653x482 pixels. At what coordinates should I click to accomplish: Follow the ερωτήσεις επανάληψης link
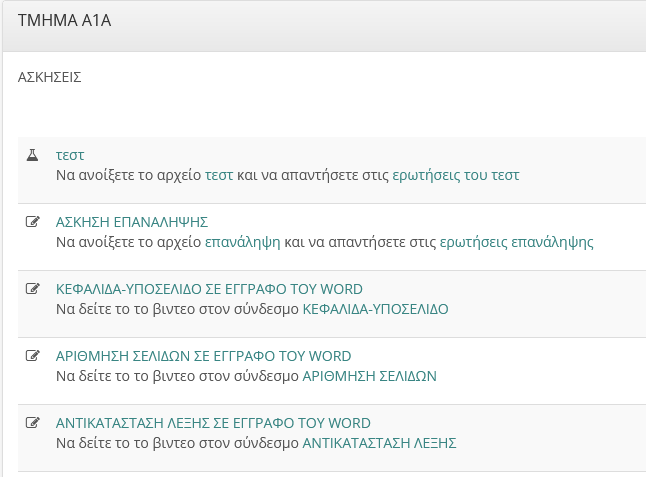click(x=510, y=242)
